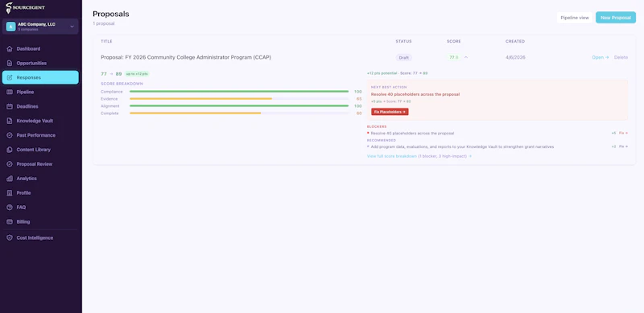Click the CREATED column header
This screenshot has height=313, width=644.
515,42
